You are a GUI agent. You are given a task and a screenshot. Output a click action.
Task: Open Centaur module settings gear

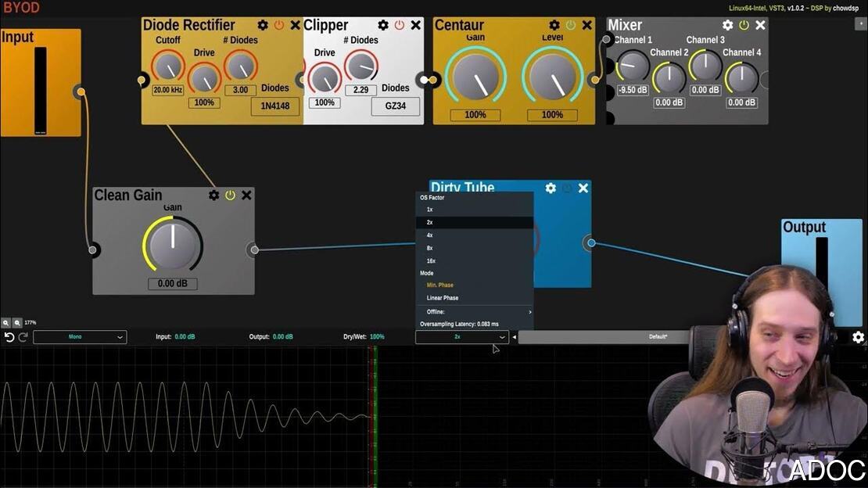pos(554,26)
